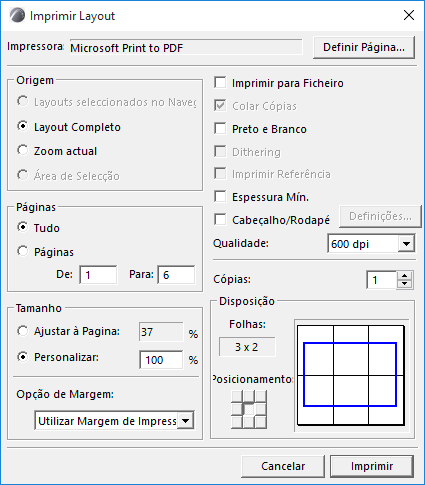Open the Opção de Margem dropdown

114,421
